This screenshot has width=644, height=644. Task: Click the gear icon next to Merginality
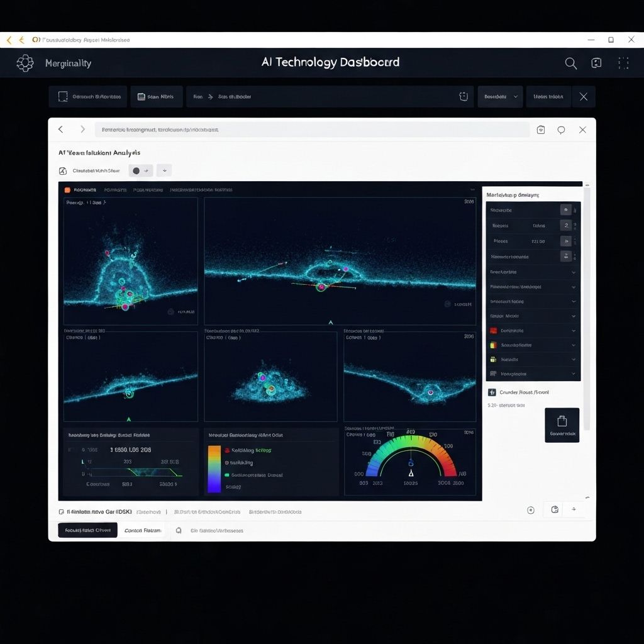click(25, 63)
